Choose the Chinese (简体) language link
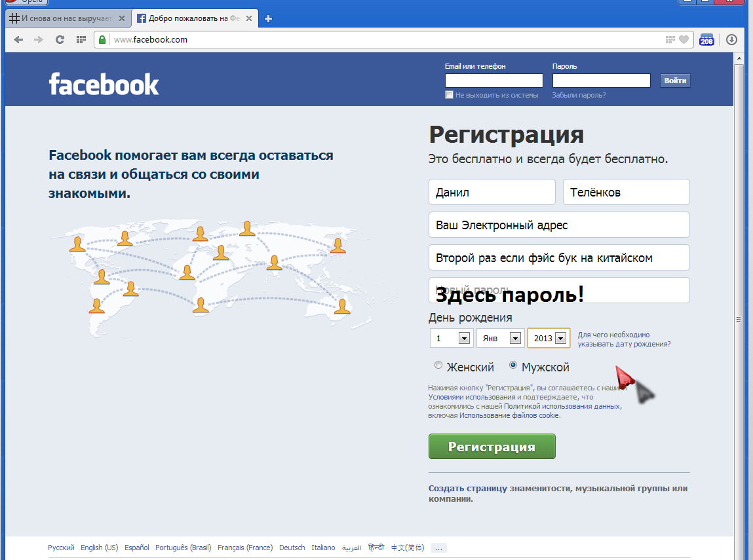753x560 pixels. [408, 548]
